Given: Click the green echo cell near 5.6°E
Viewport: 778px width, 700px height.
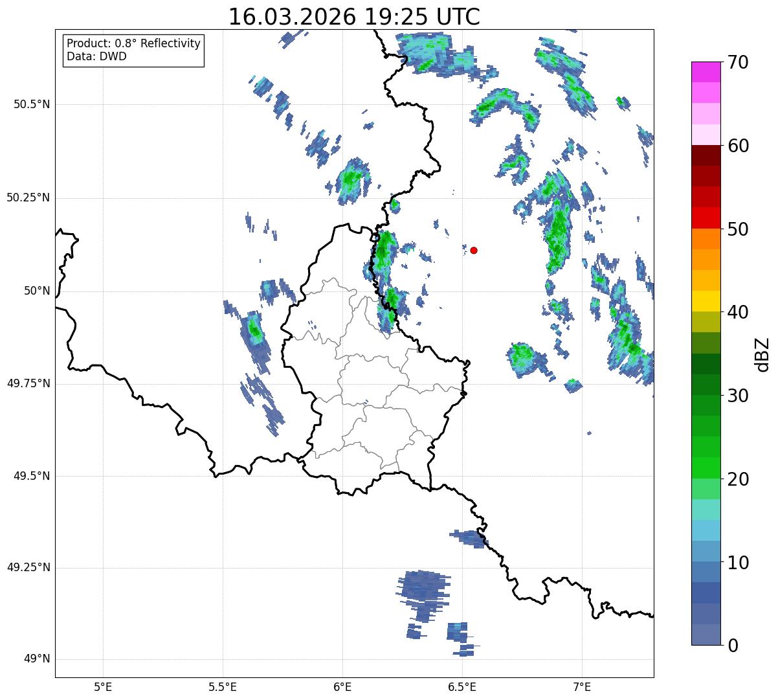Looking at the screenshot, I should click(254, 332).
